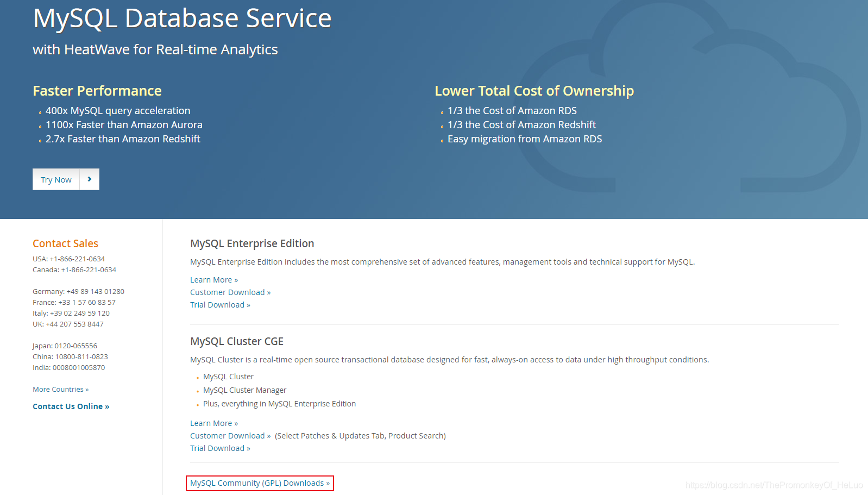Click the France phone number line
The image size is (868, 495).
pyautogui.click(x=74, y=303)
